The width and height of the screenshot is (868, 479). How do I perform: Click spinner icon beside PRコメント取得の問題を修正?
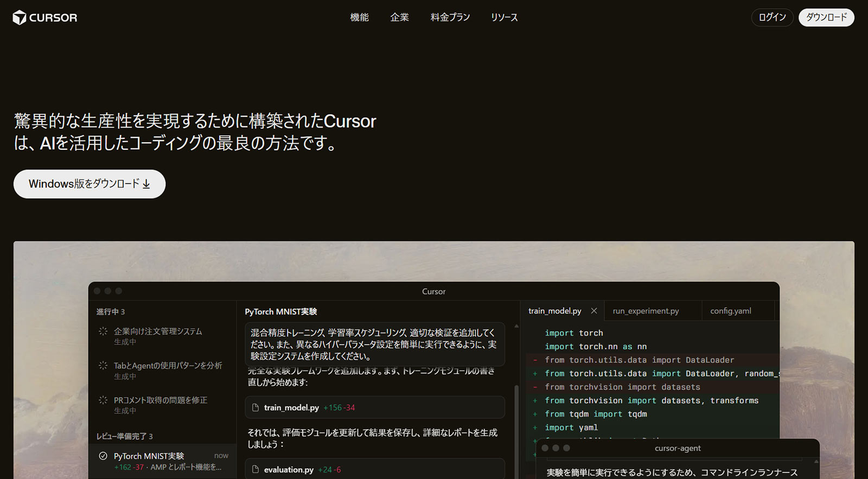(103, 400)
